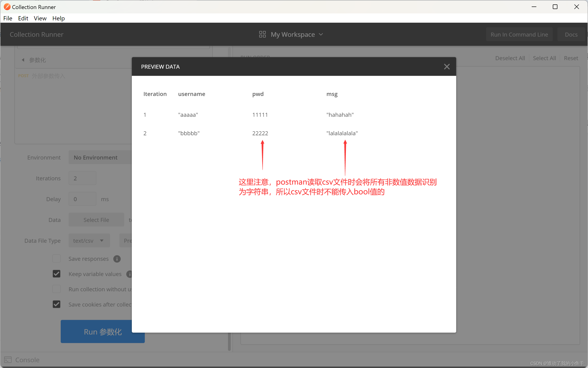Click the Iterations input field
The height and width of the screenshot is (368, 588).
tap(82, 178)
